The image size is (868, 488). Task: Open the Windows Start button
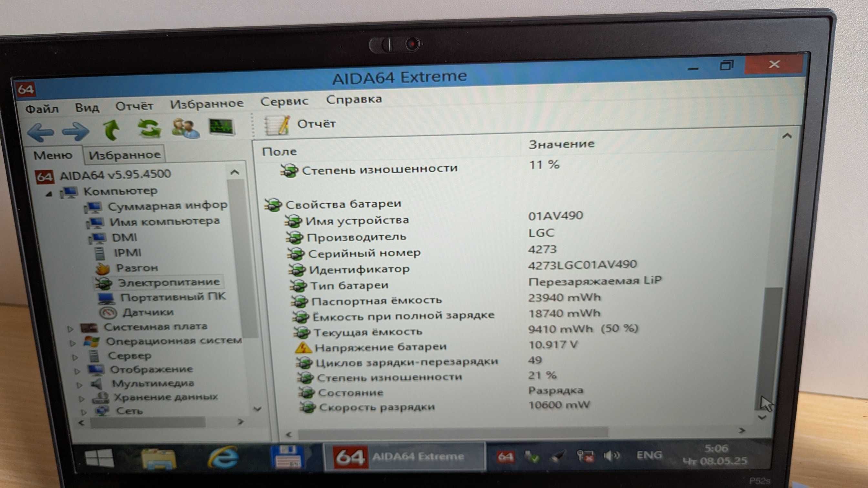[x=99, y=458]
